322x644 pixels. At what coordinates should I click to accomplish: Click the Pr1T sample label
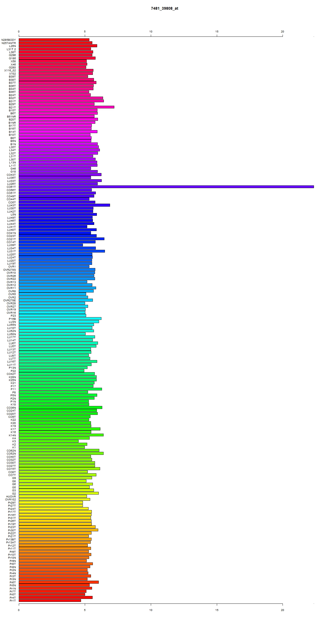[13, 601]
